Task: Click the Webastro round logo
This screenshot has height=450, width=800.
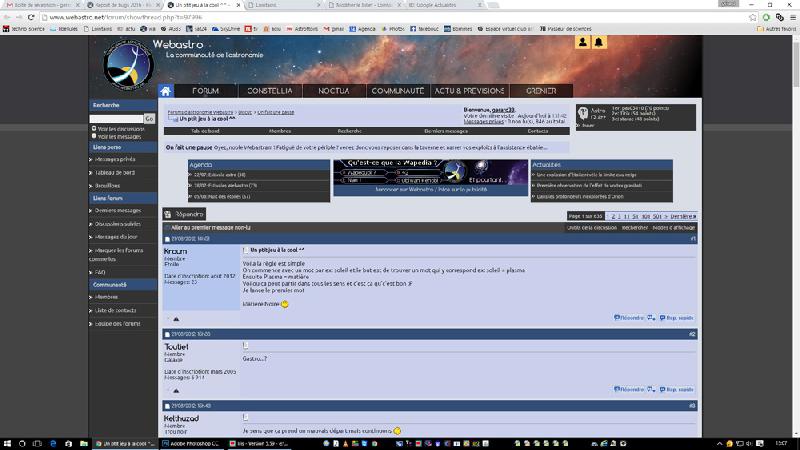Action: pyautogui.click(x=128, y=64)
